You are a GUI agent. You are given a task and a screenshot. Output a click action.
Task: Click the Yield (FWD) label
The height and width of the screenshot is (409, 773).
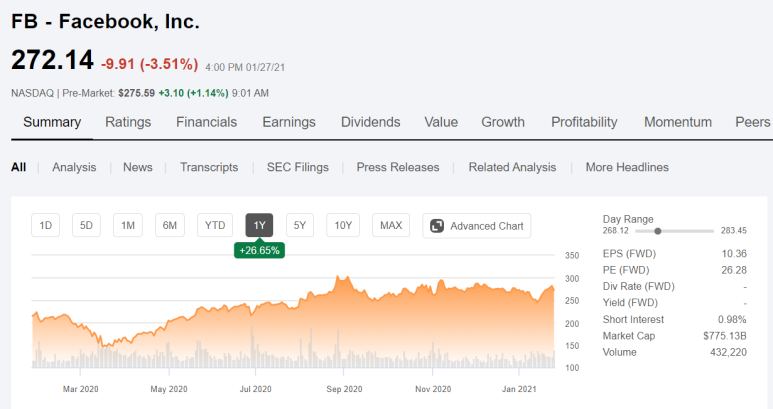(630, 303)
